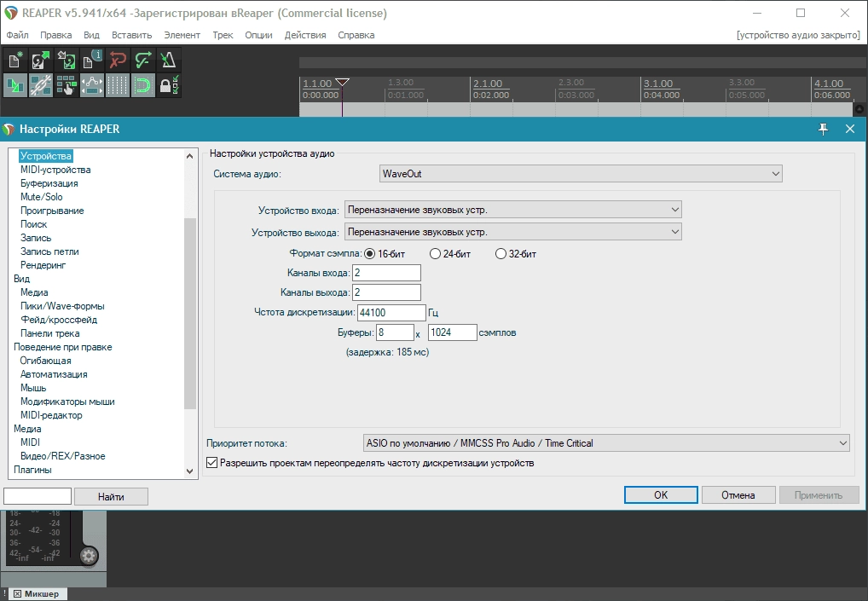Click the settings tree scrollbar thumb
This screenshot has height=601, width=868.
tap(190, 314)
